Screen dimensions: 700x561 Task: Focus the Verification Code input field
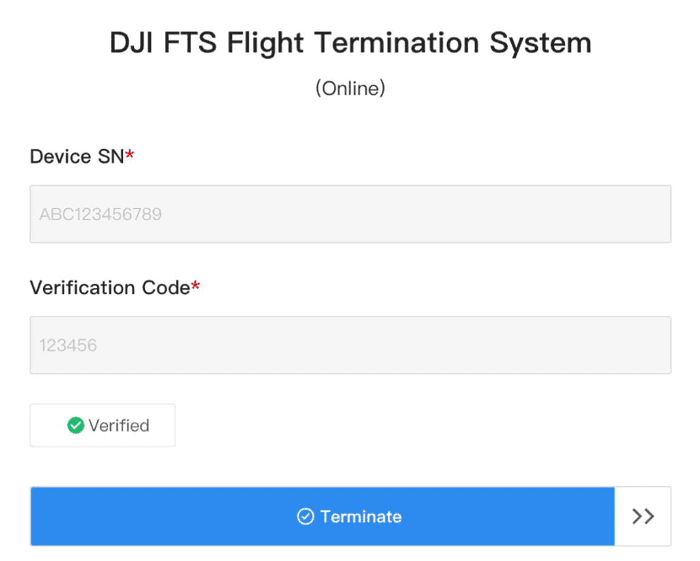point(350,346)
